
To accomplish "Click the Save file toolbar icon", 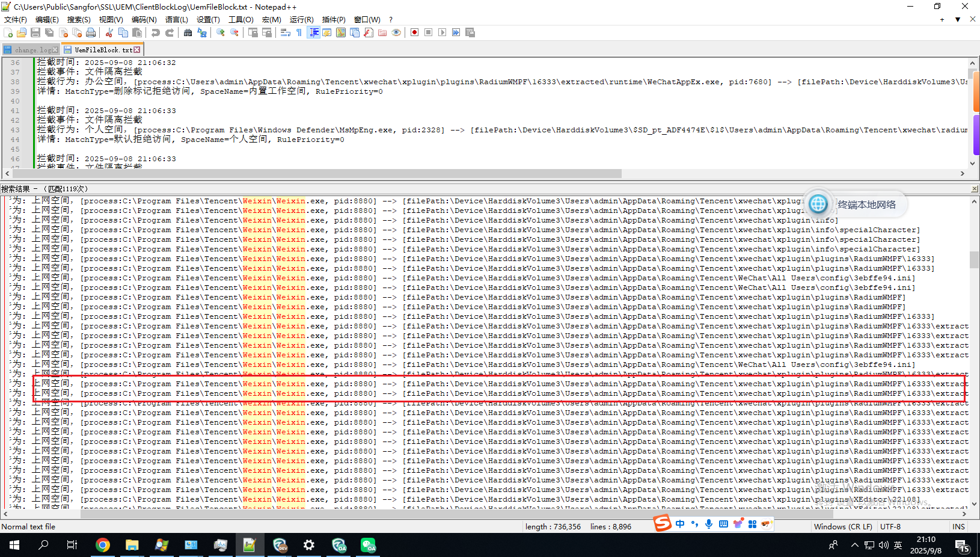I will tap(35, 32).
